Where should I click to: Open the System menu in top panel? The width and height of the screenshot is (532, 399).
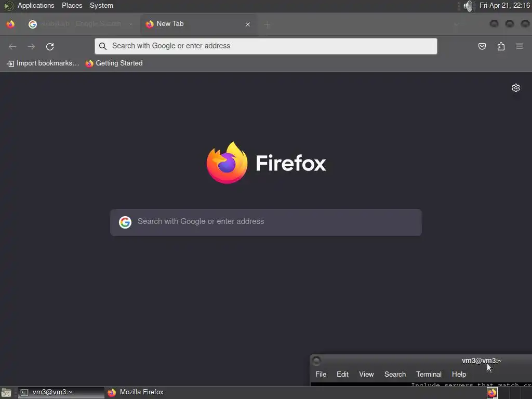pos(101,6)
